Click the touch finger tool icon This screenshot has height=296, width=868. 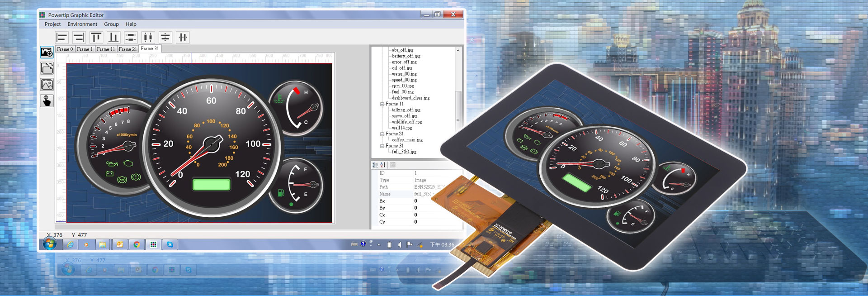pos(47,100)
